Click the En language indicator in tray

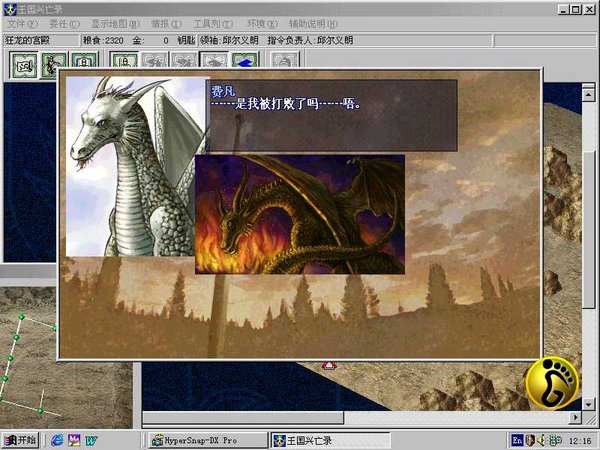pyautogui.click(x=517, y=440)
